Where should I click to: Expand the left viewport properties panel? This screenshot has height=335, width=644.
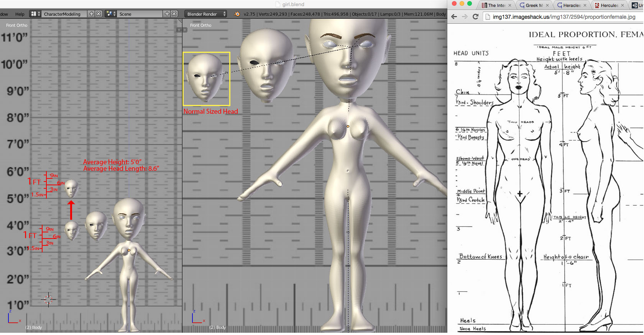tap(179, 30)
